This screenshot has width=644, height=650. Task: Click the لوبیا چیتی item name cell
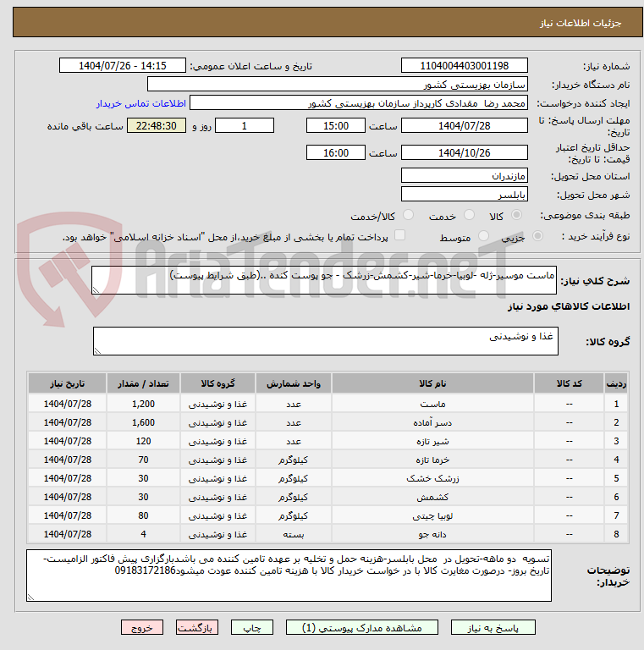point(432,515)
